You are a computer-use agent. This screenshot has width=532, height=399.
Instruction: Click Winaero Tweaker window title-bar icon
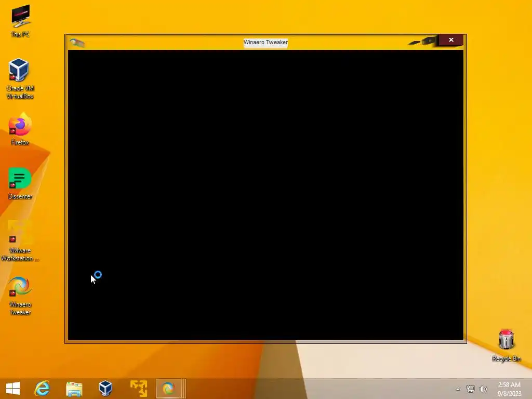coord(77,43)
